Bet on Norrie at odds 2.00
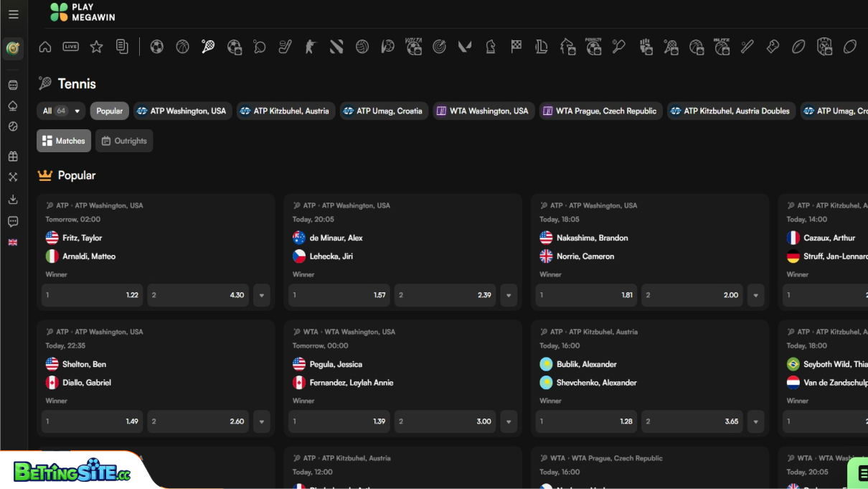The height and width of the screenshot is (489, 868). click(x=692, y=295)
